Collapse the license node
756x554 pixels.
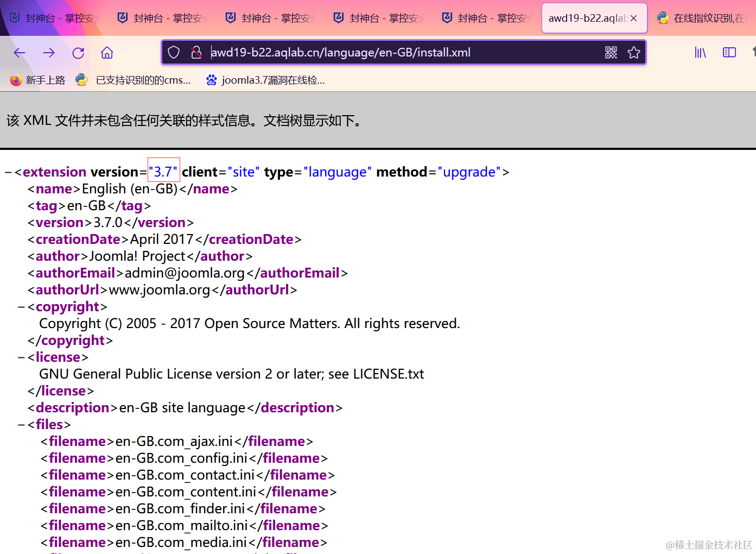pos(21,358)
